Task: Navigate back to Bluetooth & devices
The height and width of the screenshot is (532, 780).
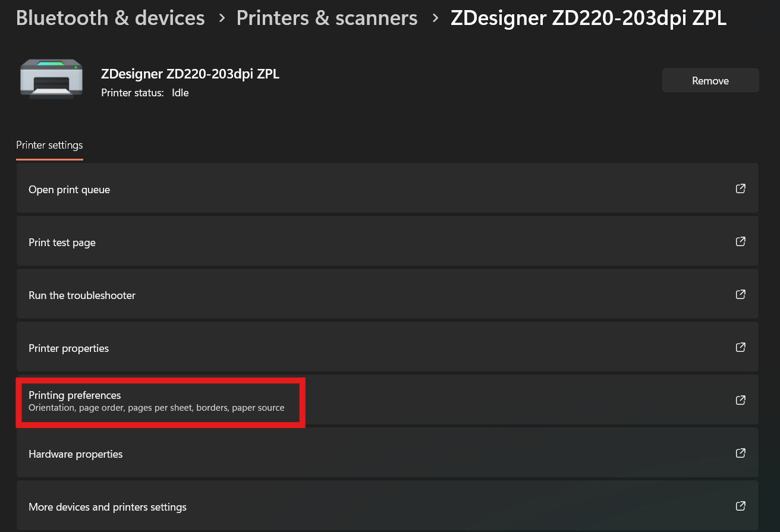Action: 110,18
